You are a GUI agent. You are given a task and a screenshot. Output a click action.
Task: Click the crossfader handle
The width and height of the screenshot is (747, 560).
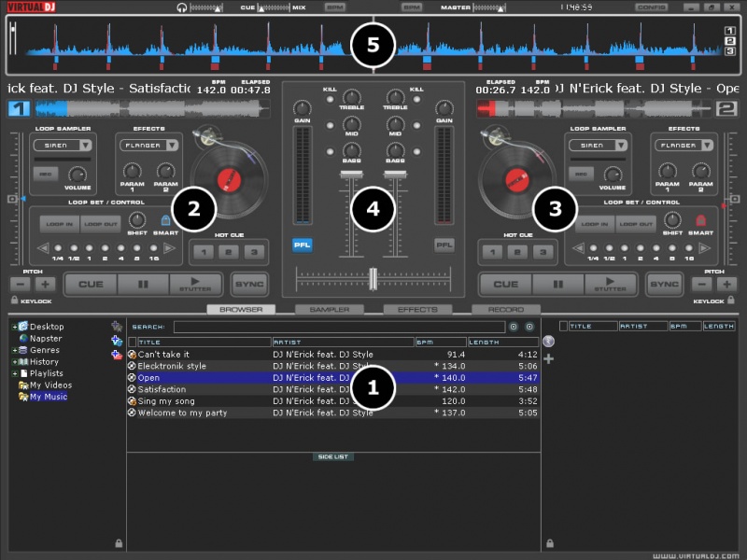[373, 278]
